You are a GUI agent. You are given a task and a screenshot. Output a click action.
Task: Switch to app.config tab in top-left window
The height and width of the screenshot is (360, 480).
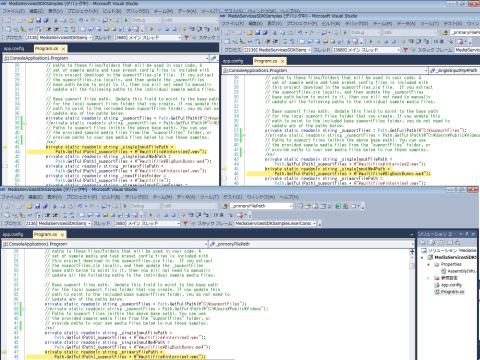(14, 49)
